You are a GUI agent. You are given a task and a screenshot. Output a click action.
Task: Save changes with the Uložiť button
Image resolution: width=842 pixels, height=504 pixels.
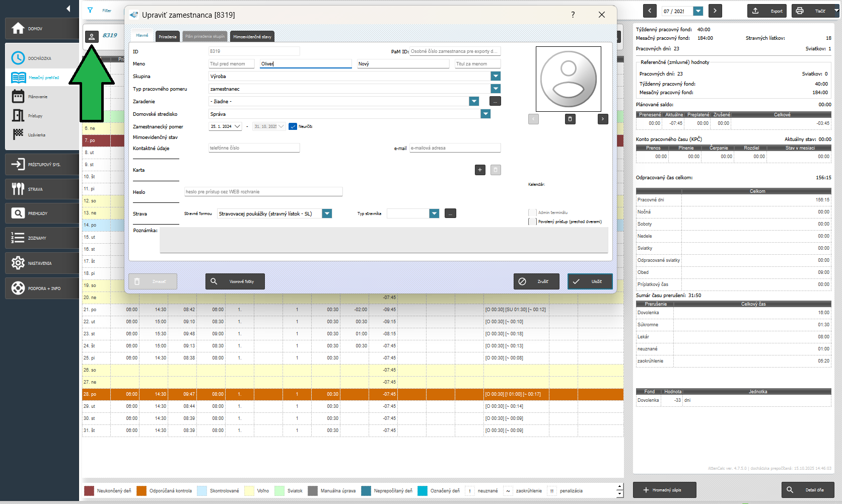[x=590, y=281]
